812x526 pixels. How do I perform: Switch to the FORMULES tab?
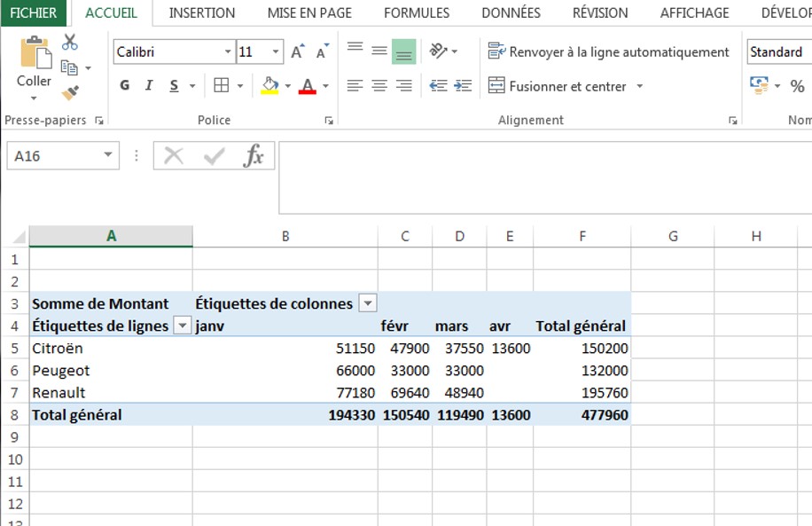[x=417, y=13]
